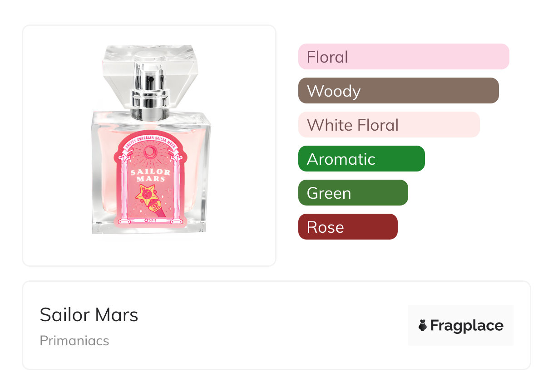Click the Fragplace bottle logo icon
The width and height of the screenshot is (553, 392).
[423, 325]
